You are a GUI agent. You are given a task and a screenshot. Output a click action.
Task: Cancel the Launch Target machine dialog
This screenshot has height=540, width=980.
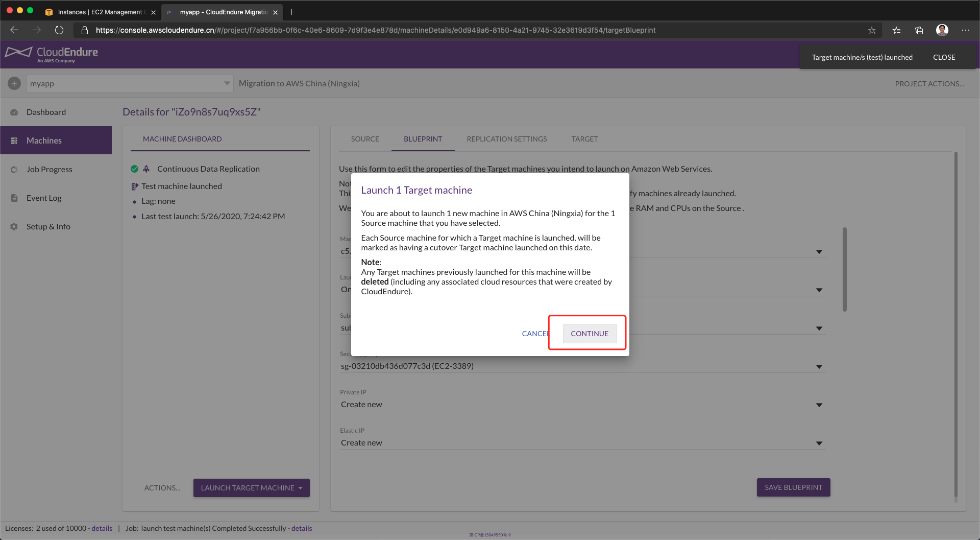(x=534, y=334)
